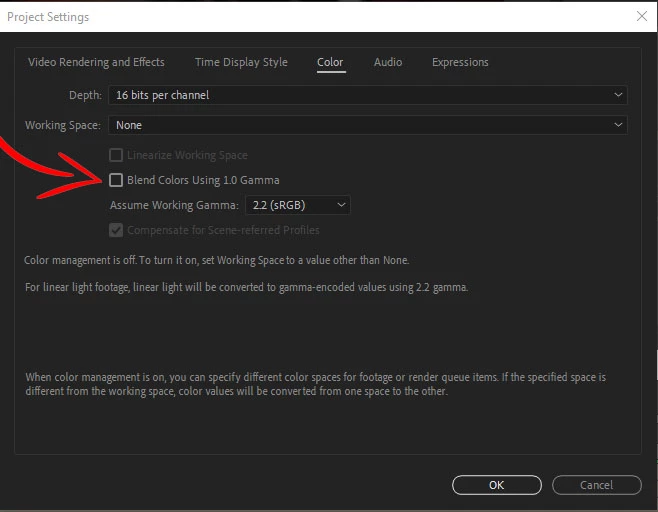
Task: Select the Color tab
Action: click(x=330, y=62)
